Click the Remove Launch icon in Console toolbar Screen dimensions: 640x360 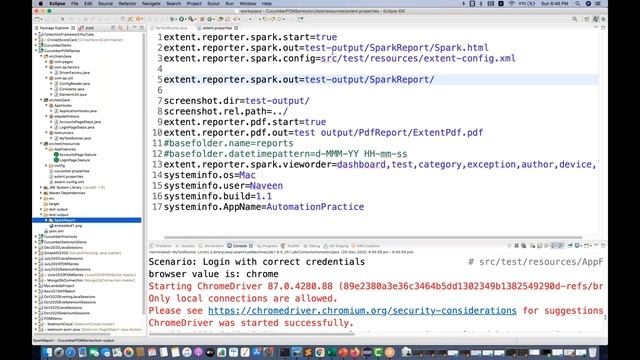click(x=517, y=246)
